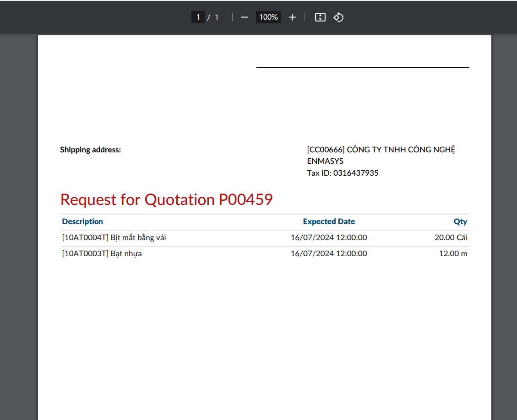Click the zoom out minus button
The width and height of the screenshot is (517, 420).
(244, 17)
